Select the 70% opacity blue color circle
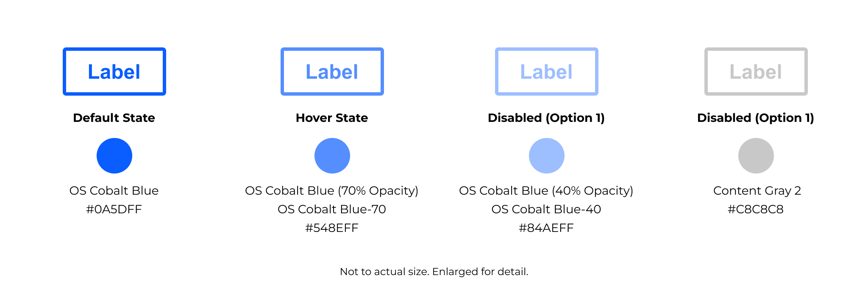 click(332, 156)
